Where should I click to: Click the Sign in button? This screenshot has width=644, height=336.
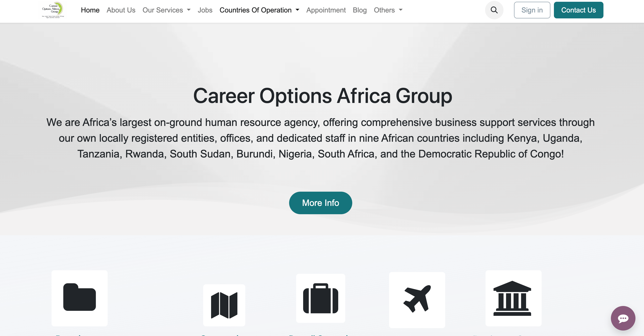[532, 10]
